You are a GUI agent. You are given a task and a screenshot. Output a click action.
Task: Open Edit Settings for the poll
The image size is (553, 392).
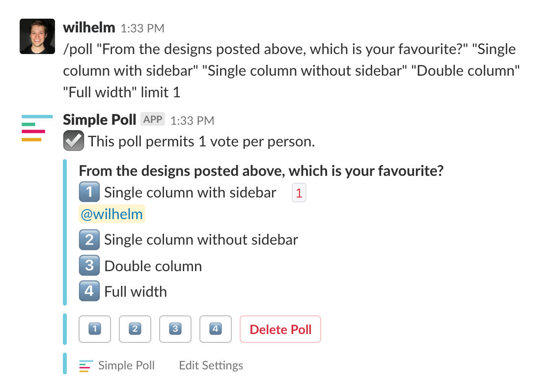pos(211,365)
